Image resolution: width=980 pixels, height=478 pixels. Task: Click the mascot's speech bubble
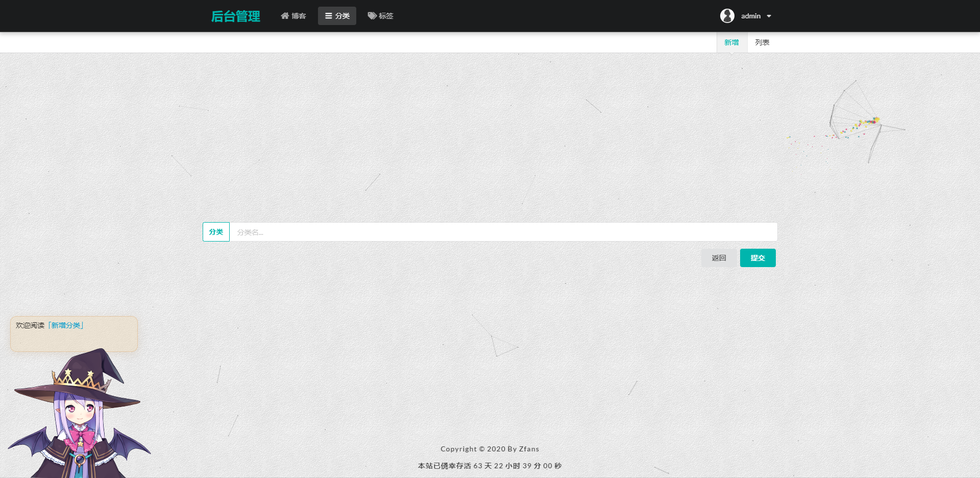(73, 338)
